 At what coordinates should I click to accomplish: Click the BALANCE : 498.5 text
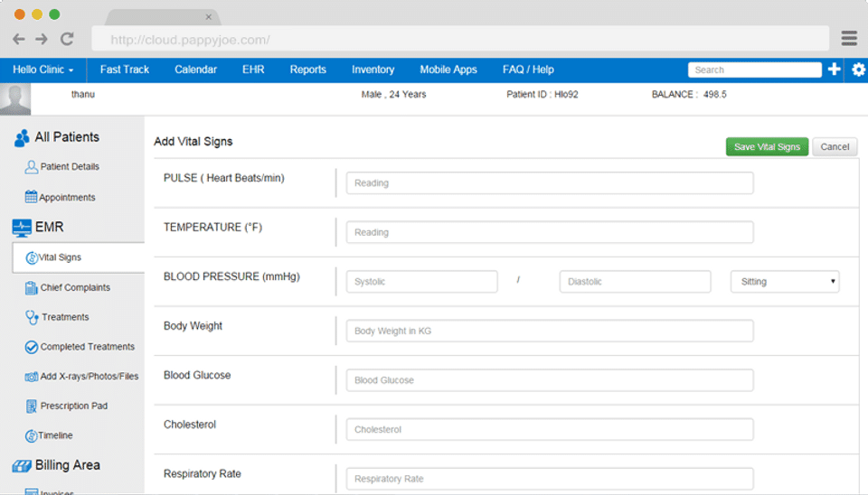coord(689,95)
